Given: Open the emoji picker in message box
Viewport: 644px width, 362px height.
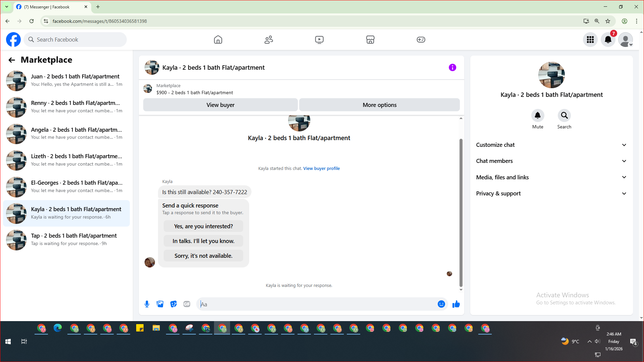Looking at the screenshot, I should (x=441, y=304).
